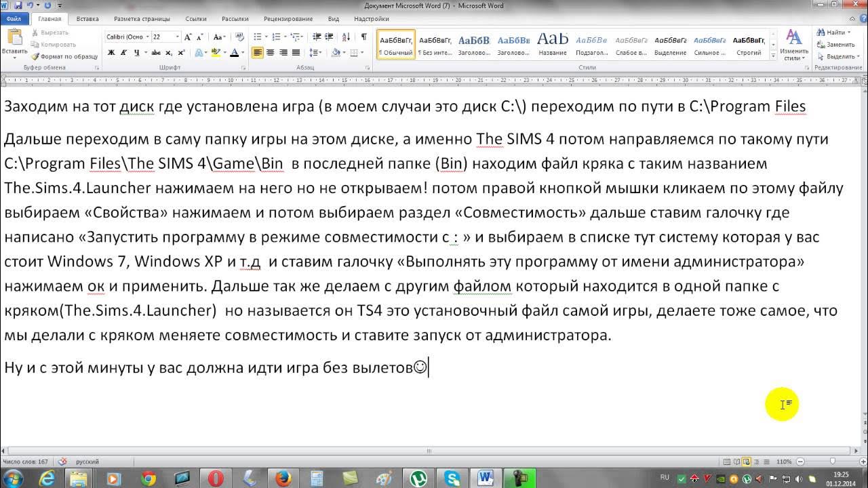The image size is (868, 488).
Task: Toggle center alignment
Action: pos(271,53)
